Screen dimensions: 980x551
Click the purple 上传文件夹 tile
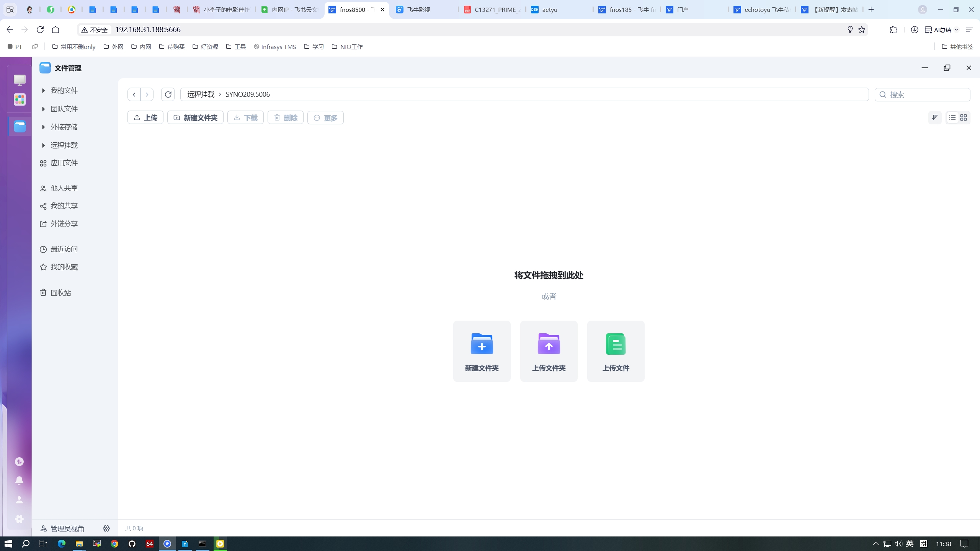coord(549,351)
